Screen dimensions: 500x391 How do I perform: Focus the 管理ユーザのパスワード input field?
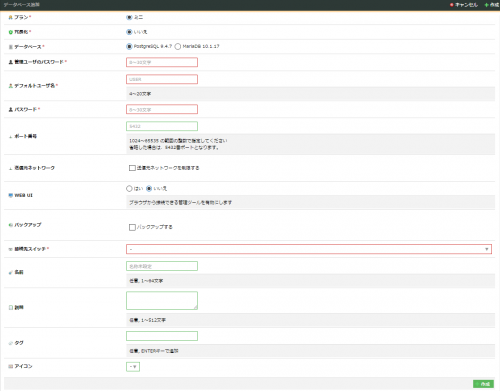point(162,62)
